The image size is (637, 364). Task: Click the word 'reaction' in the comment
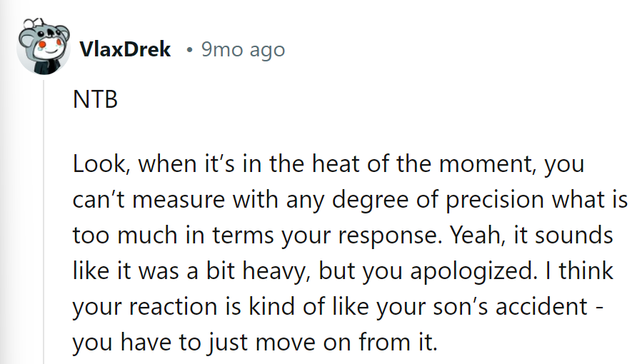(174, 307)
